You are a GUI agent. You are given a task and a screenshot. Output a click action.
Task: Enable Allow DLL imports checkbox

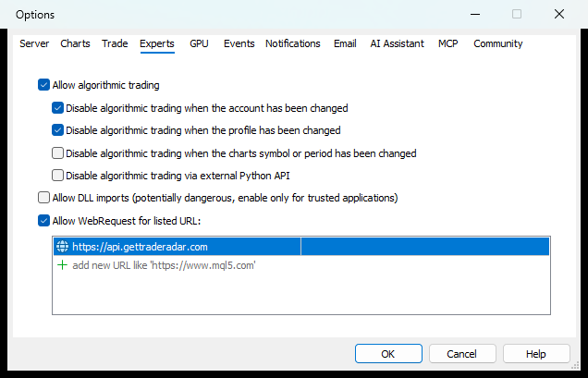point(43,198)
